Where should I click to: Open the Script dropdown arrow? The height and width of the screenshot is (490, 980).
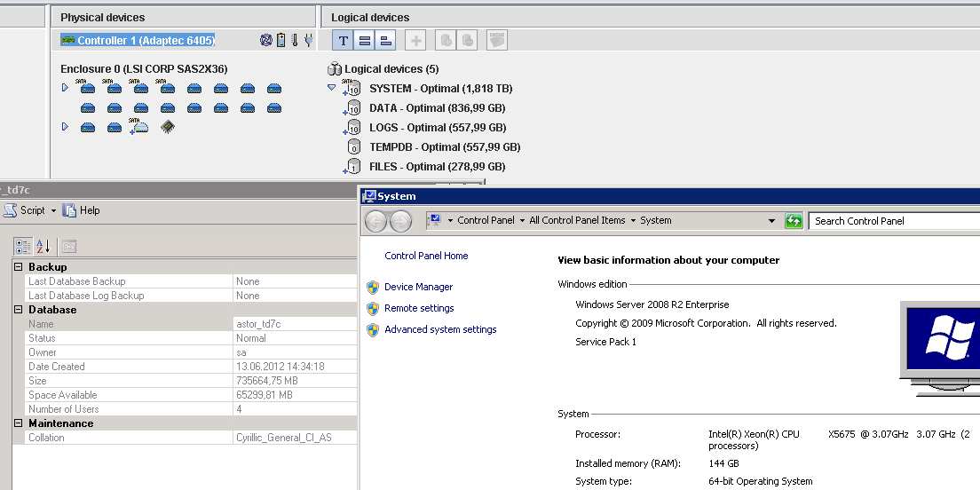point(53,211)
